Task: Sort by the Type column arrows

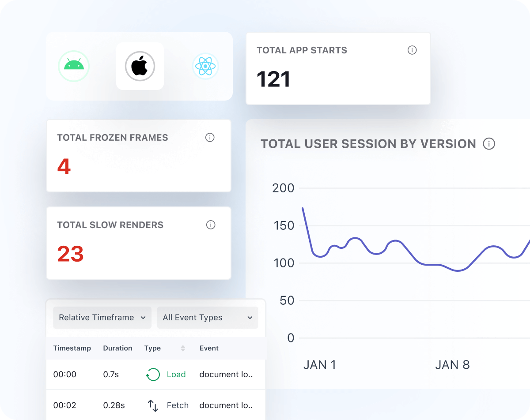Action: 183,349
